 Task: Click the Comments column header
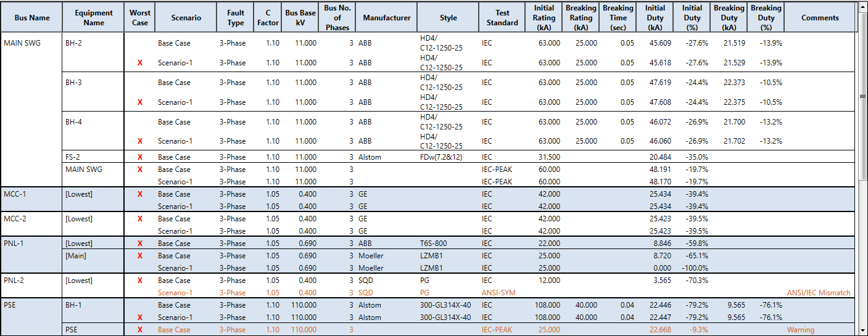click(820, 18)
